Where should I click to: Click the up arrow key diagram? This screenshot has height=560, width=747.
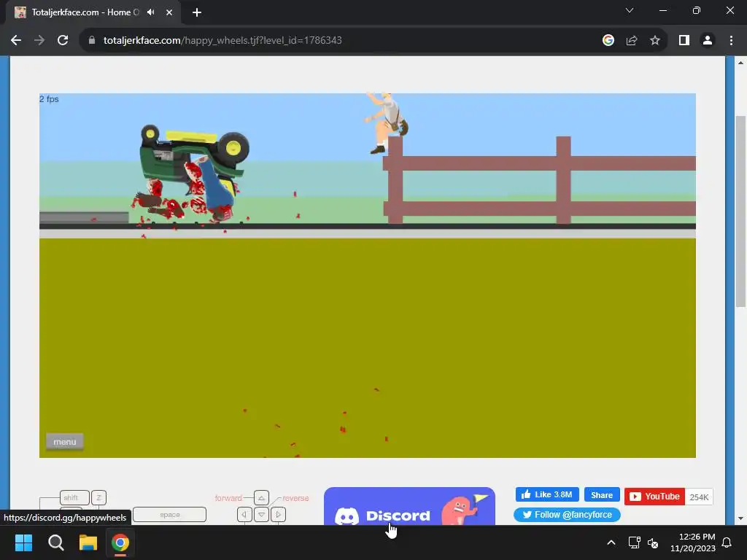pos(261,498)
